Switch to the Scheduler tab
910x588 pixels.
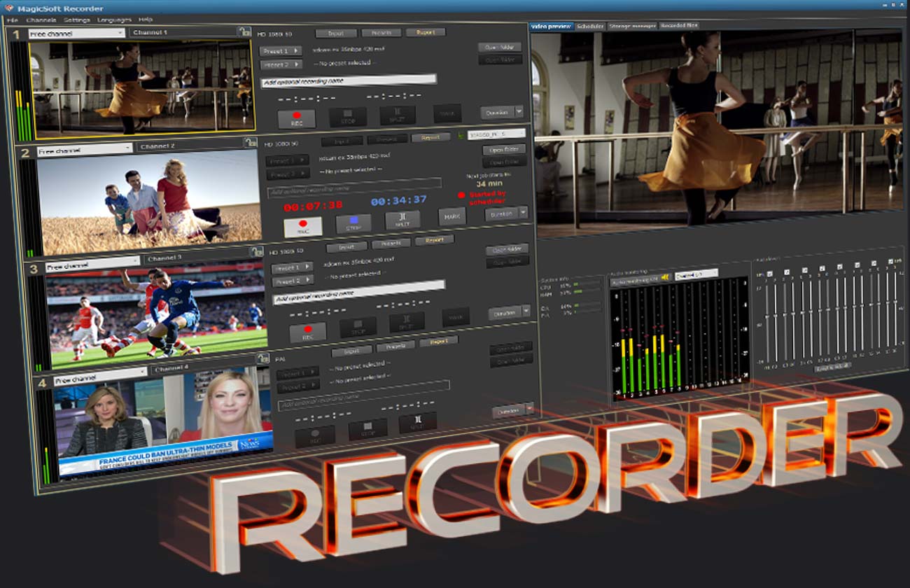pyautogui.click(x=590, y=26)
